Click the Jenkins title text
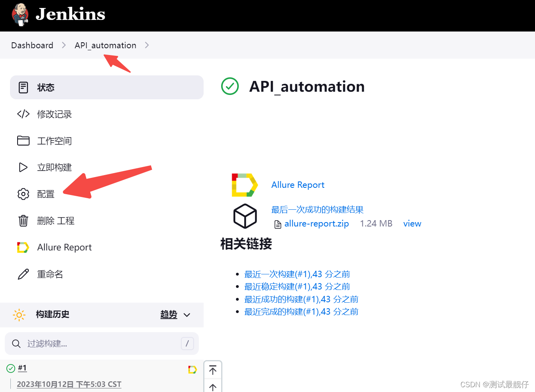Screen dimensions: 535x392 click(x=70, y=14)
